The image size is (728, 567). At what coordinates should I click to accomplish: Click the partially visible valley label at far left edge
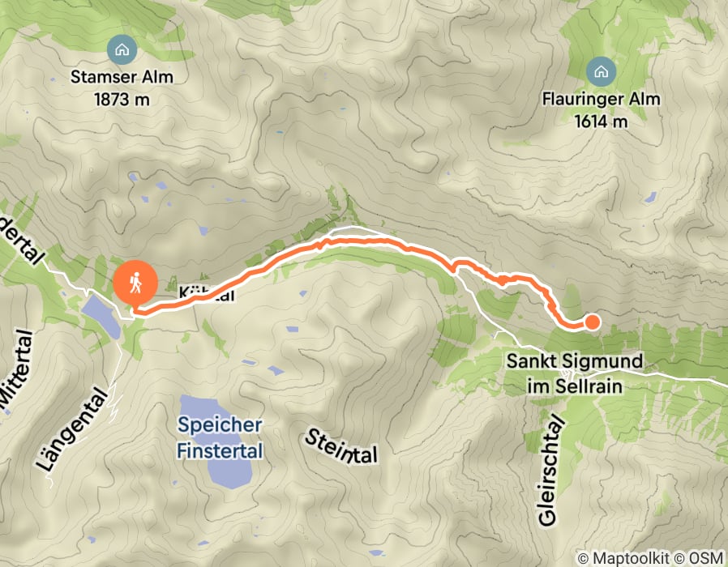click(24, 242)
